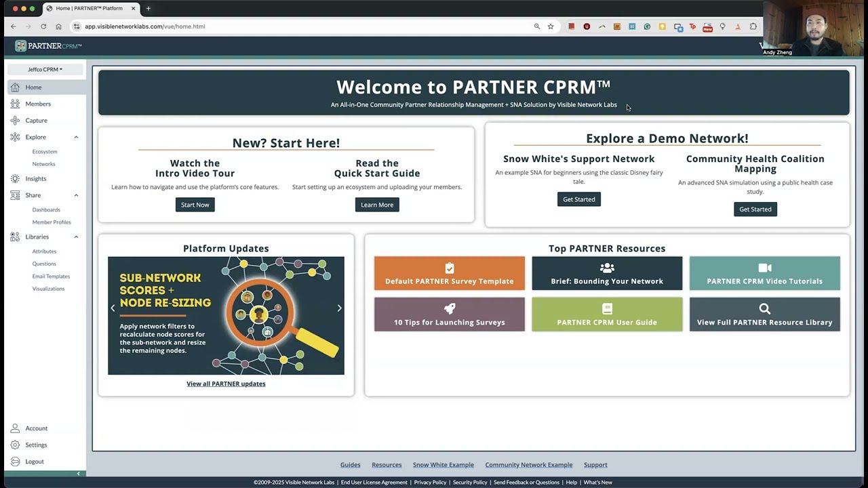The image size is (868, 488).
Task: Open the Security Policy footer link
Action: (x=470, y=483)
